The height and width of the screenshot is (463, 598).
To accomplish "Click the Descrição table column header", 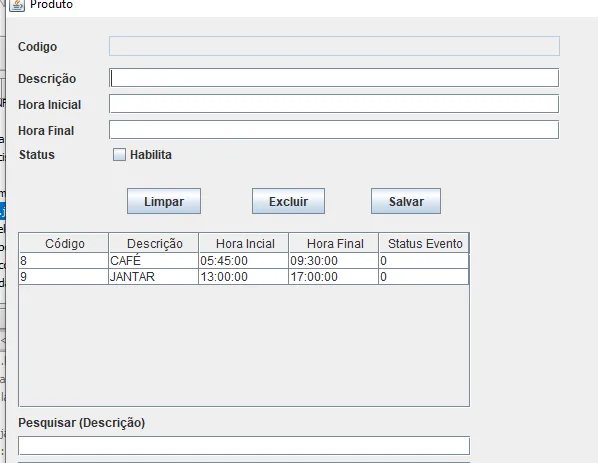I will pyautogui.click(x=154, y=243).
